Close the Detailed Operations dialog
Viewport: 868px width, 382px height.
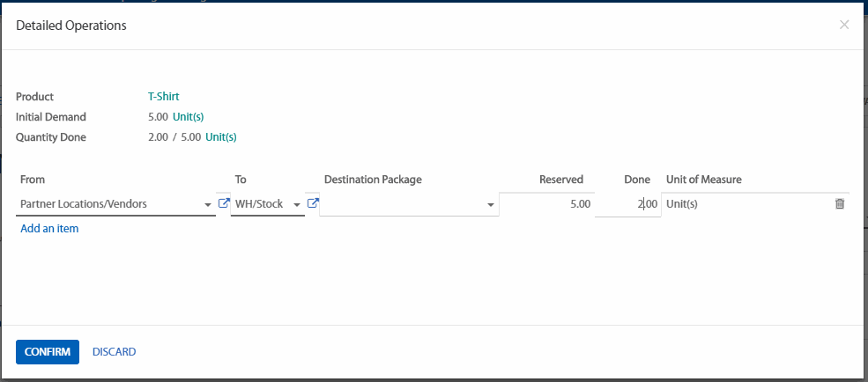coord(844,26)
